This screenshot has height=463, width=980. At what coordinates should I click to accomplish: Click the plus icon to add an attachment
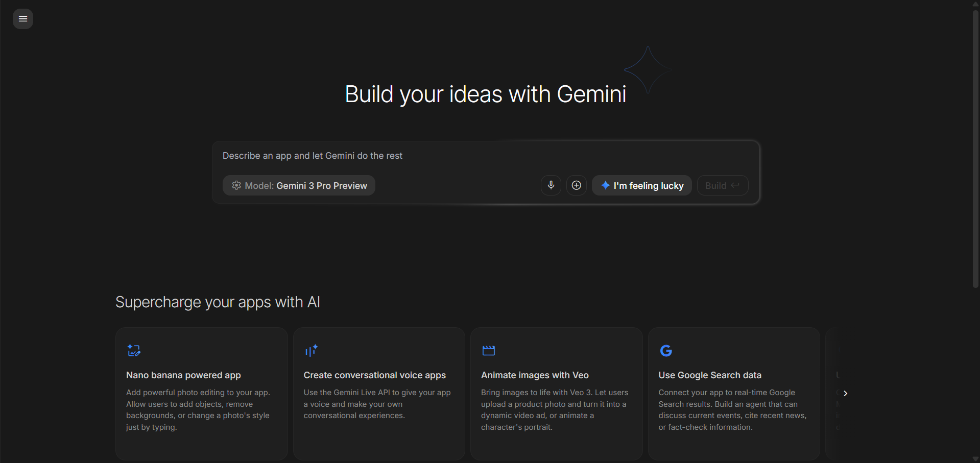576,185
